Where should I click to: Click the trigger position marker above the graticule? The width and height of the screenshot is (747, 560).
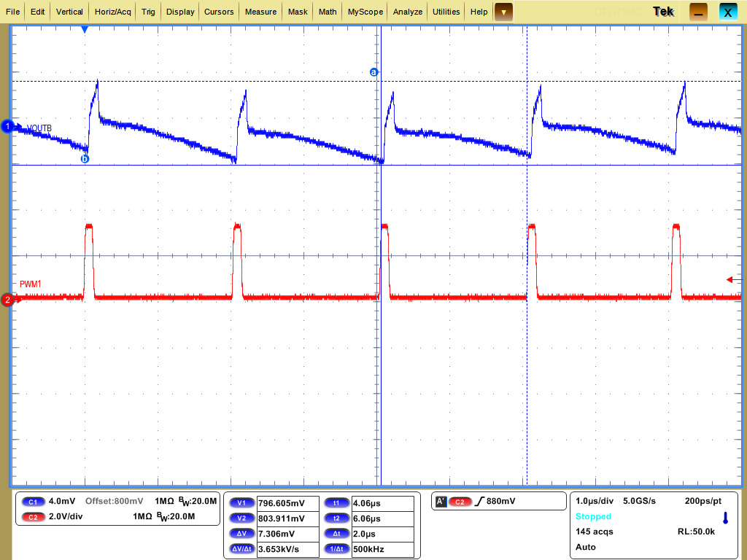pyautogui.click(x=84, y=29)
